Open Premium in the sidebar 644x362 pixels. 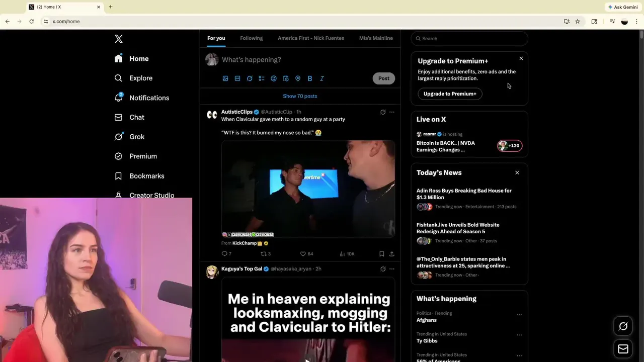pos(136,156)
